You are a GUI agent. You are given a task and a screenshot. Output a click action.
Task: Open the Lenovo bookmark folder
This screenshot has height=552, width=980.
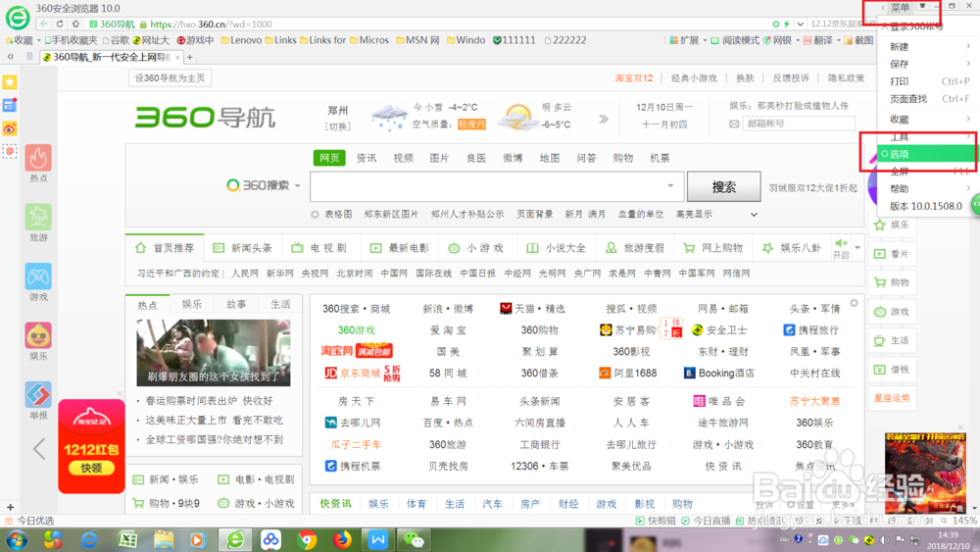tap(240, 40)
